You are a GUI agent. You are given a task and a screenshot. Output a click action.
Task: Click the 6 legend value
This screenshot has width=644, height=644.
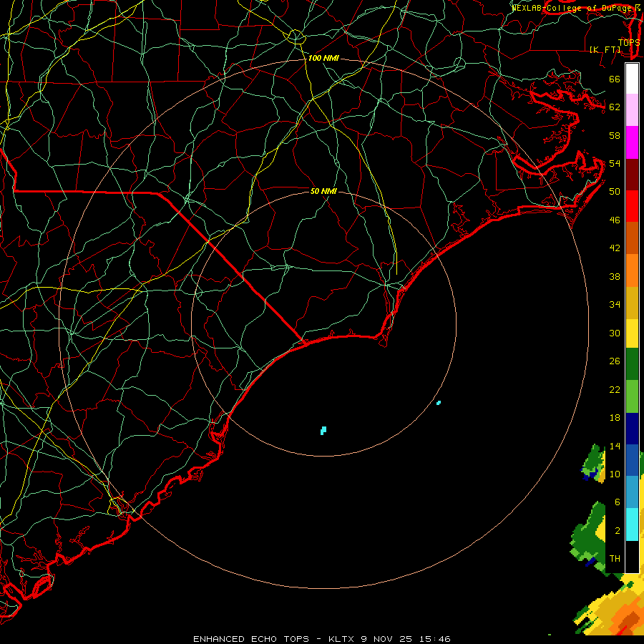coord(617,502)
